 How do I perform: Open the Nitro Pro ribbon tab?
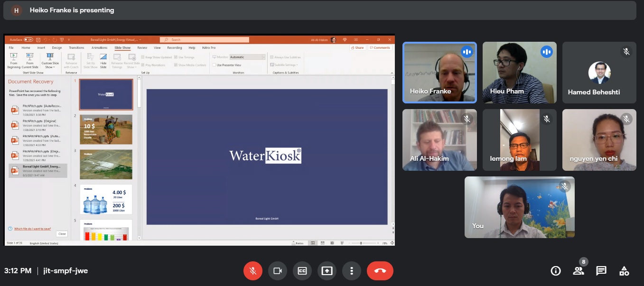[x=209, y=48]
